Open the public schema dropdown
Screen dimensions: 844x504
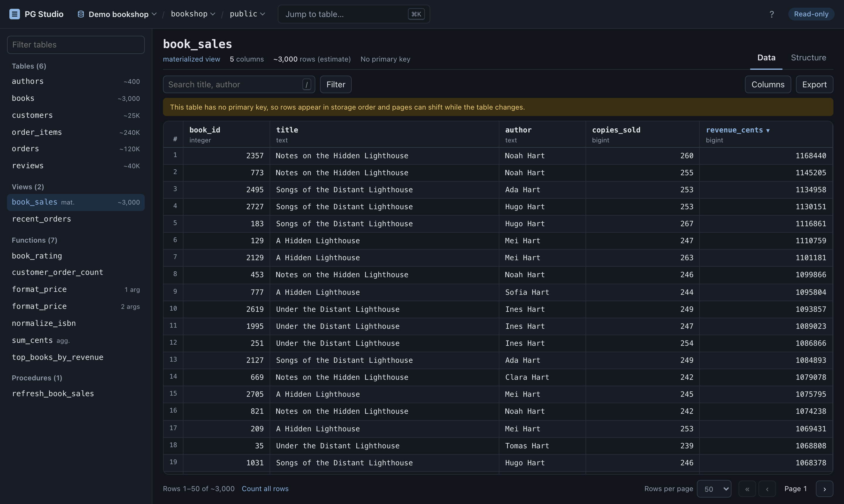(247, 14)
